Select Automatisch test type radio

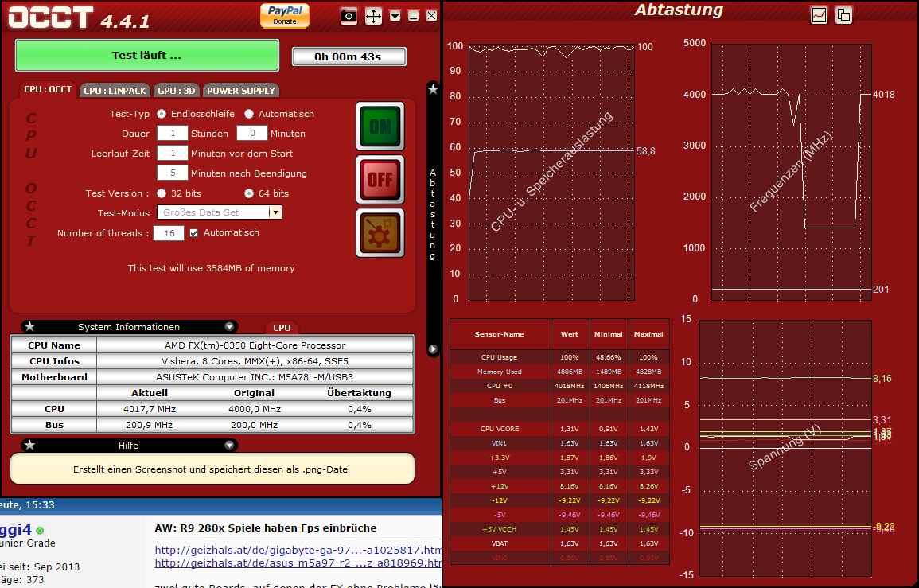point(249,114)
